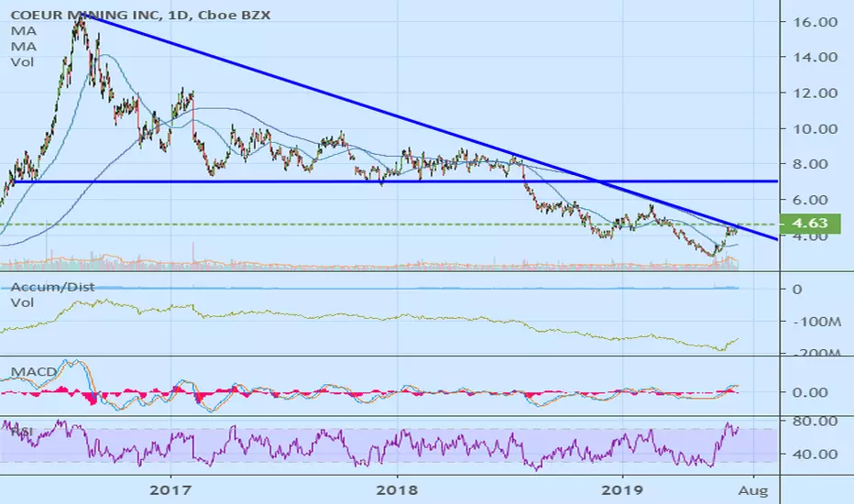
Task: Click the green 4.63 current price label
Action: point(810,224)
